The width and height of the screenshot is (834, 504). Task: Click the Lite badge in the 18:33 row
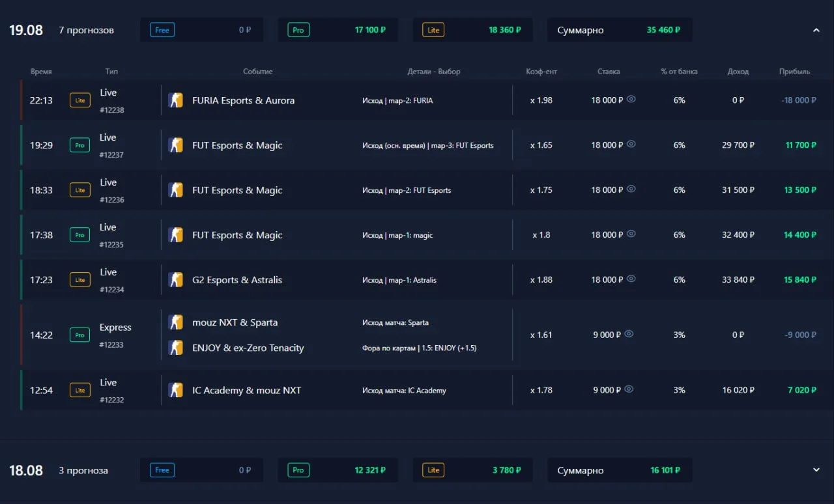tap(80, 190)
